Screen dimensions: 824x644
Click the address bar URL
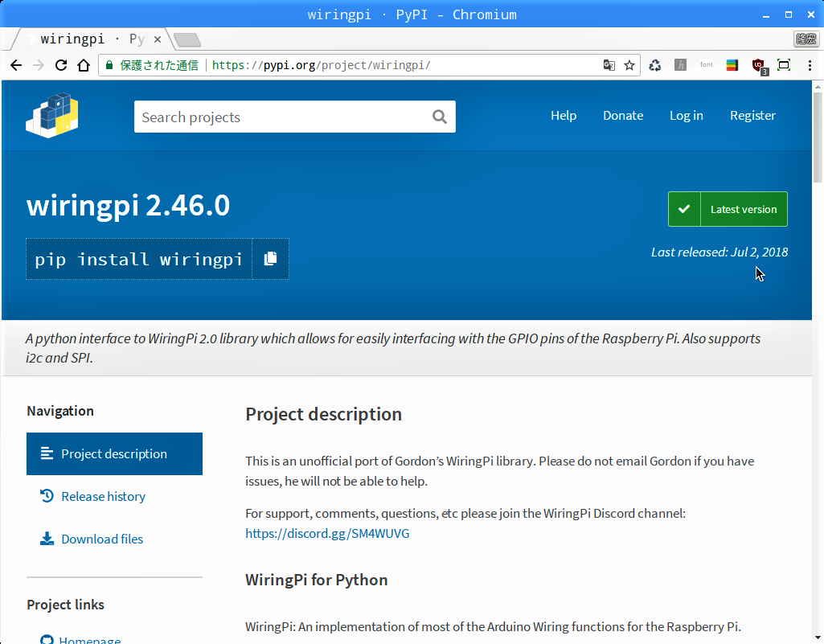[x=321, y=65]
